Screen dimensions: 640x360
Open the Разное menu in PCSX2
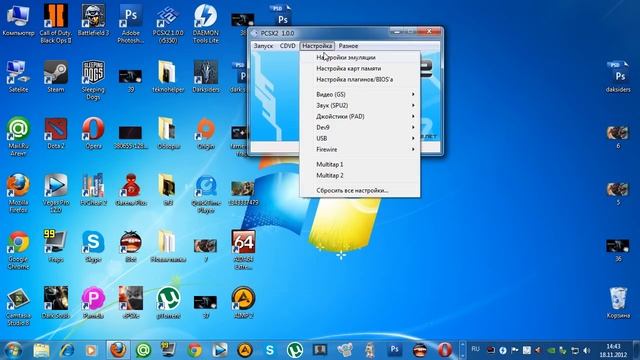point(348,46)
